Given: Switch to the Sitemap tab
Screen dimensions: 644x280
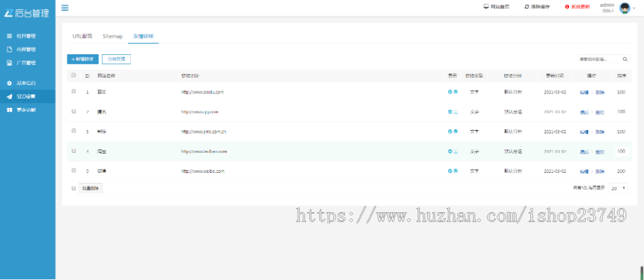Looking at the screenshot, I should click(x=112, y=36).
